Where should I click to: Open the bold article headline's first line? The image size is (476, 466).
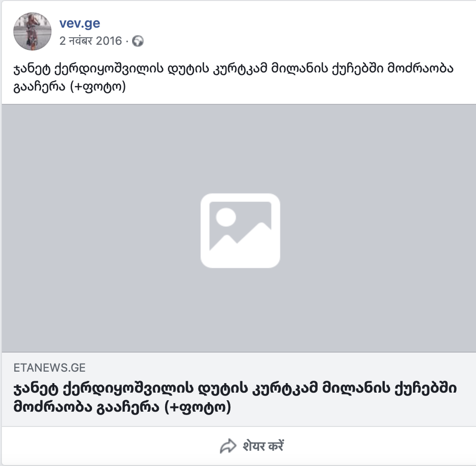(235, 389)
